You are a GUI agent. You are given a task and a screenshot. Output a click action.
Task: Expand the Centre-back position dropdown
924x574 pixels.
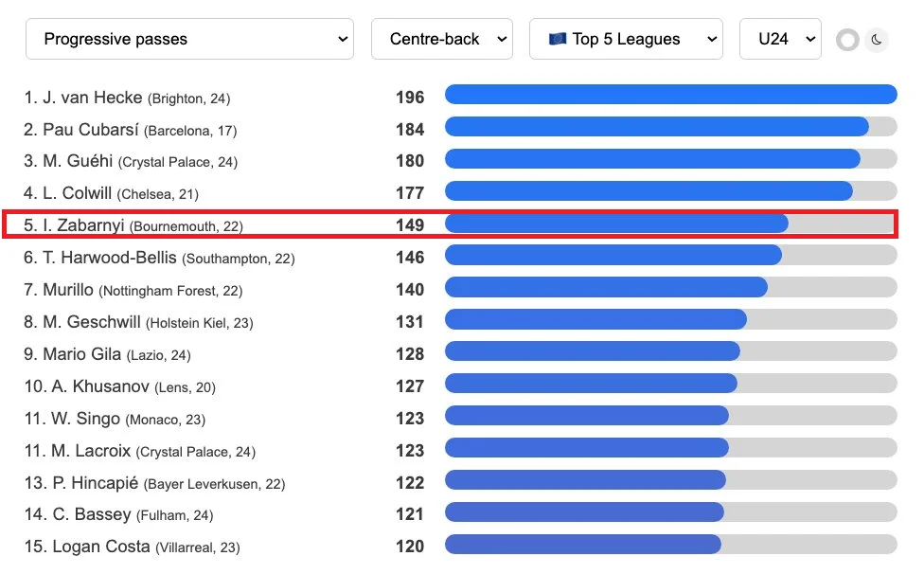[x=441, y=40]
